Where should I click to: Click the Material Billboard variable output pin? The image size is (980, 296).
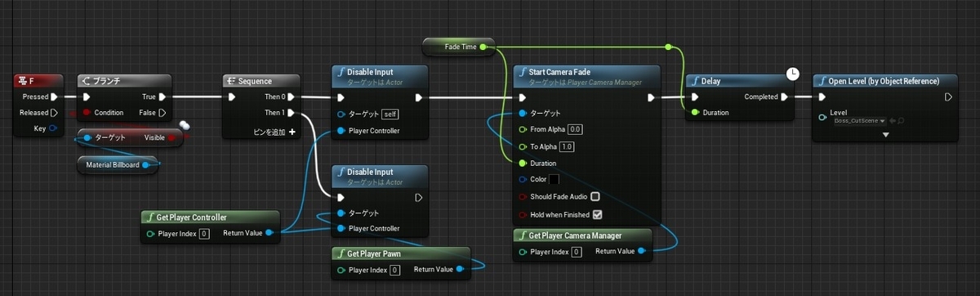[145, 164]
